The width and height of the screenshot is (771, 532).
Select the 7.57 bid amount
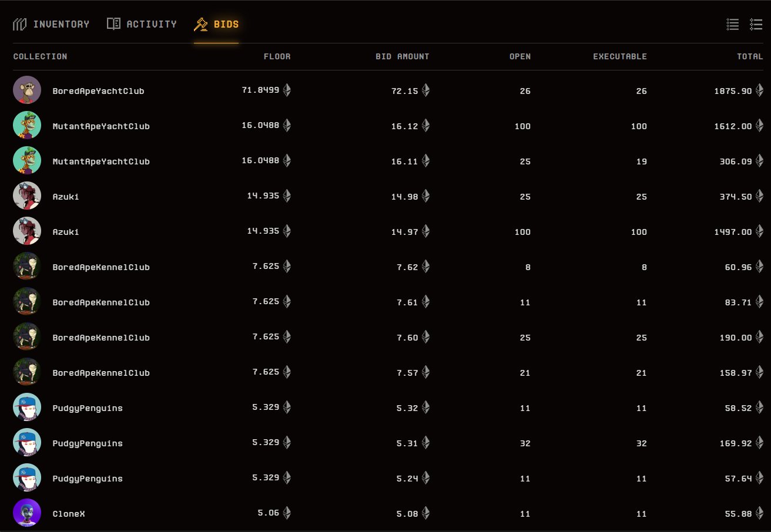pyautogui.click(x=407, y=373)
